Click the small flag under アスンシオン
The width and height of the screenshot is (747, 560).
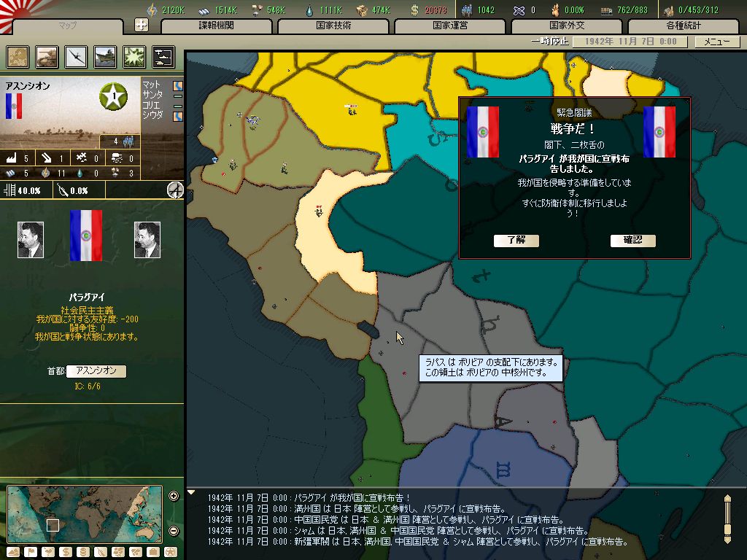pos(14,106)
